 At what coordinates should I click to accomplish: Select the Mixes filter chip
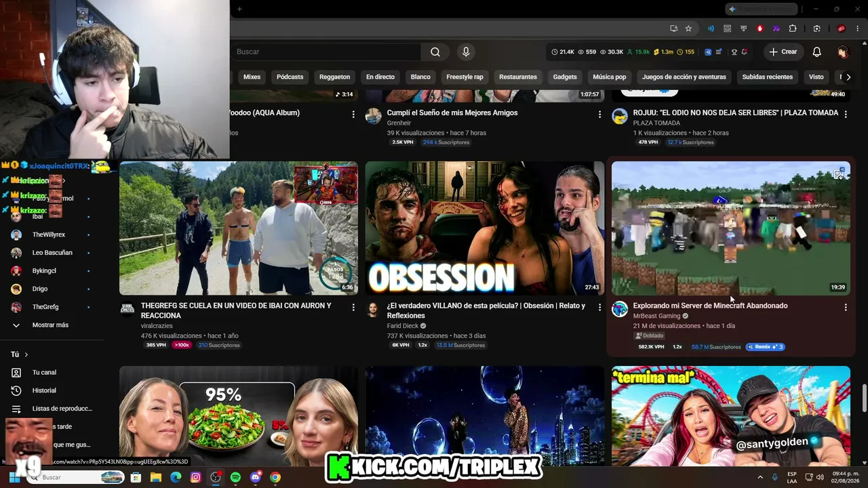(252, 77)
